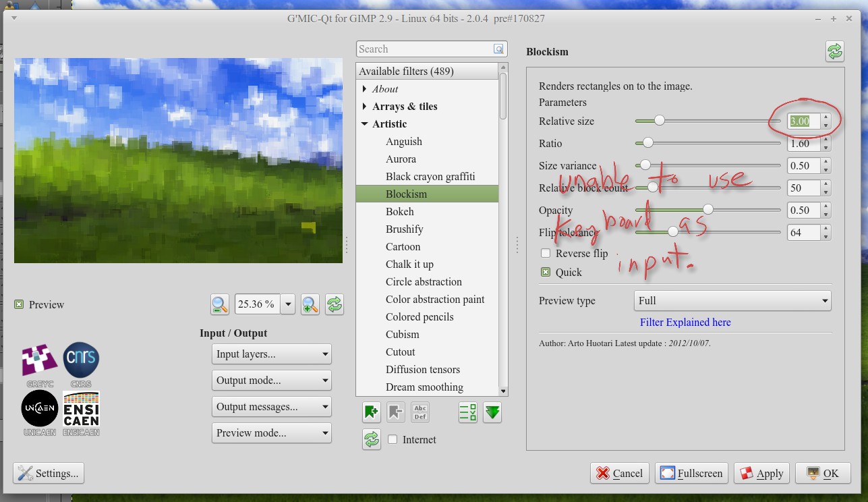This screenshot has width=868, height=502.
Task: Click the update filters icon beside Internet
Action: tap(371, 440)
